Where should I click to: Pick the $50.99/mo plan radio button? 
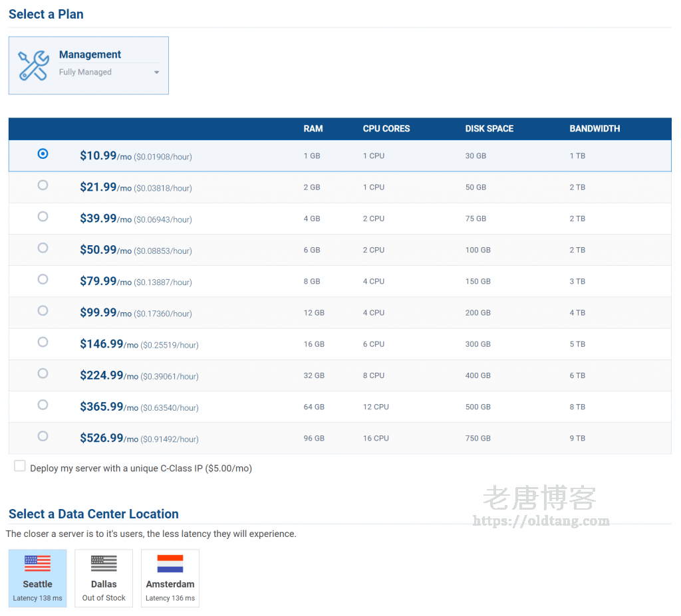tap(43, 248)
